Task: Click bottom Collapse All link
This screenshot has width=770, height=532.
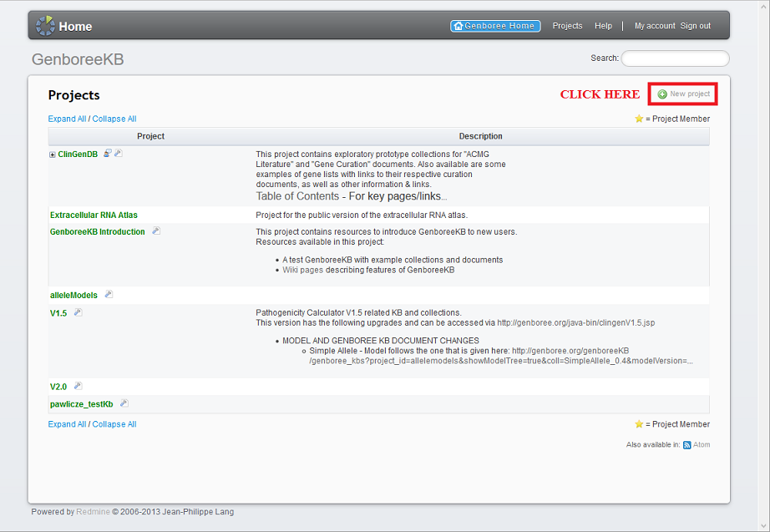Action: click(x=114, y=424)
